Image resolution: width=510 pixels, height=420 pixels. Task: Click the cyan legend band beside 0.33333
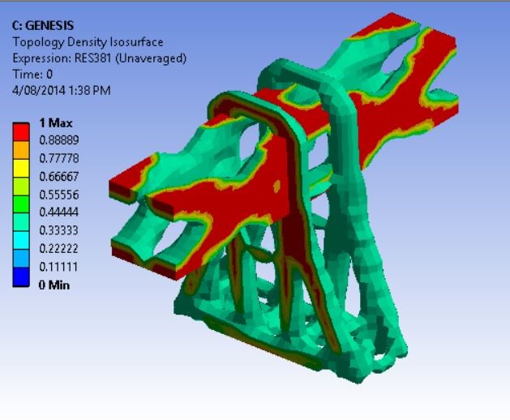[x=21, y=241]
